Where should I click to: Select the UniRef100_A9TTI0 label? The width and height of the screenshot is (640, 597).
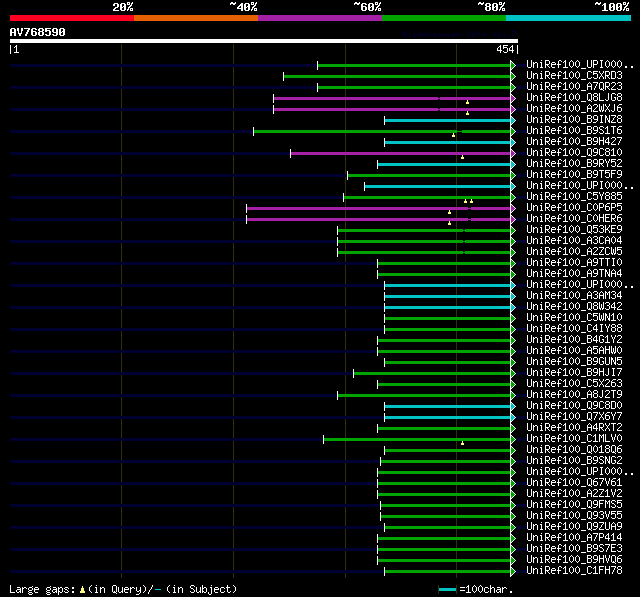(x=574, y=263)
